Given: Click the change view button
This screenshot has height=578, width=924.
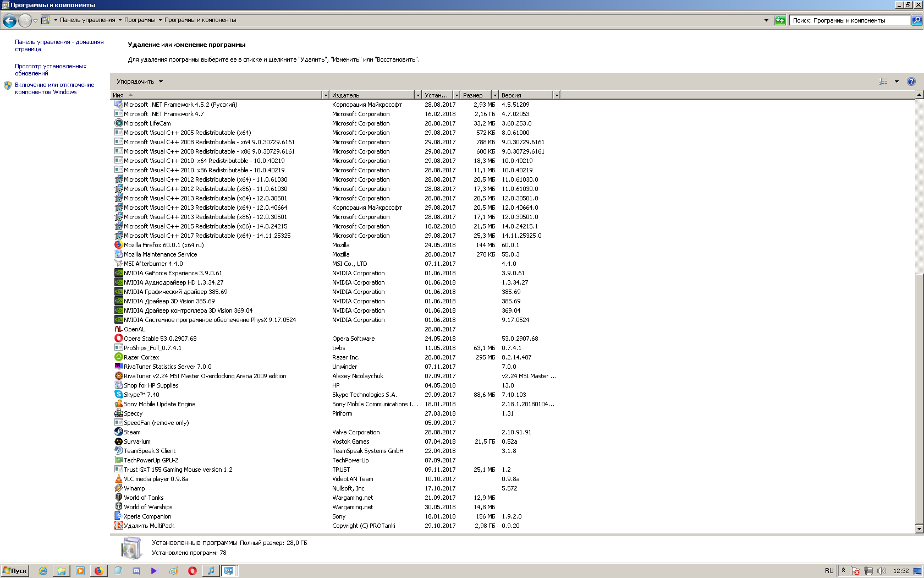Looking at the screenshot, I should point(883,81).
